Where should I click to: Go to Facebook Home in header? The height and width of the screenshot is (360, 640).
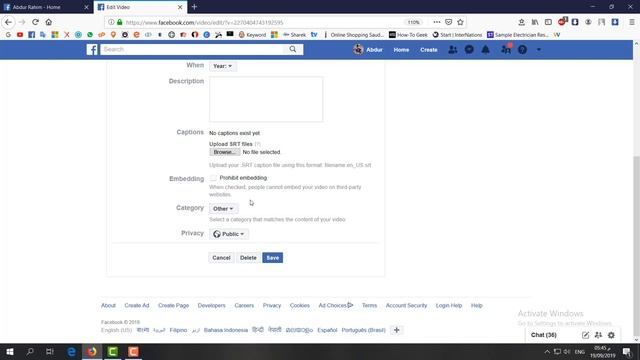pyautogui.click(x=401, y=50)
